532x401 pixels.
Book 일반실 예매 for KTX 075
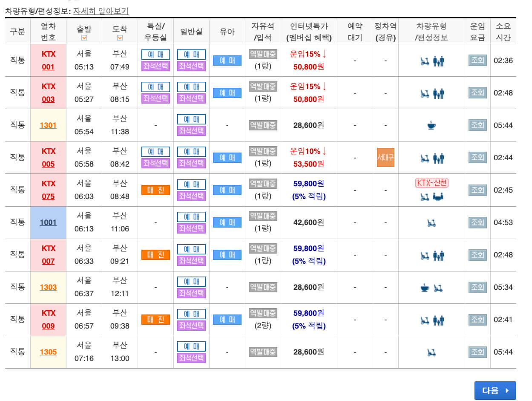(x=191, y=184)
